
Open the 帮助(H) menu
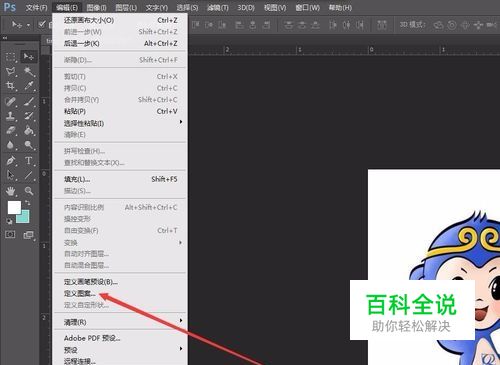(x=340, y=7)
